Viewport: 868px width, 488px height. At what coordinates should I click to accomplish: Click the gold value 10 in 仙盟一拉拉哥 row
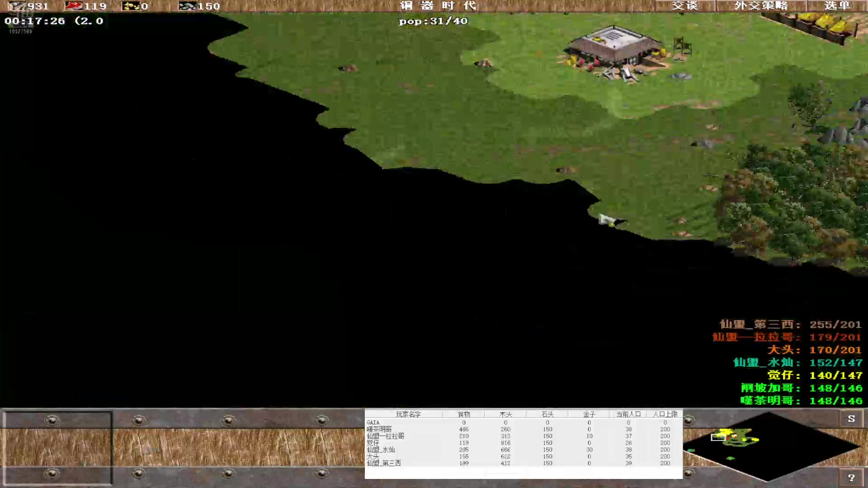589,436
